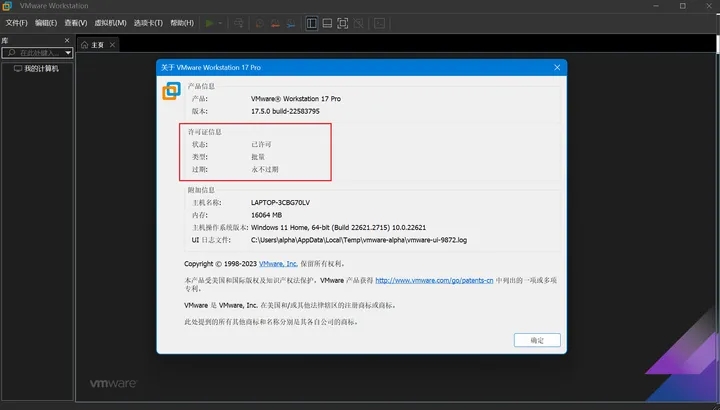Click the Revert to Snapshot toolbar icon
Screen dimensions: 720x410
[275, 22]
